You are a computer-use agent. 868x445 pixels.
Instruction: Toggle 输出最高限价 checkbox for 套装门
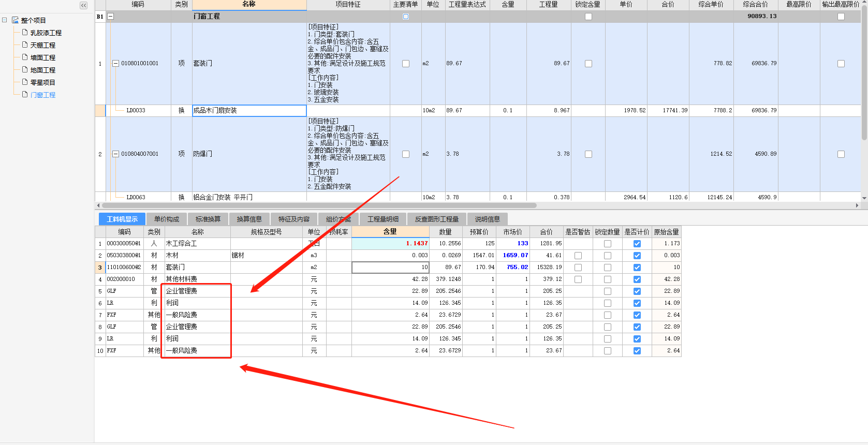pos(841,64)
